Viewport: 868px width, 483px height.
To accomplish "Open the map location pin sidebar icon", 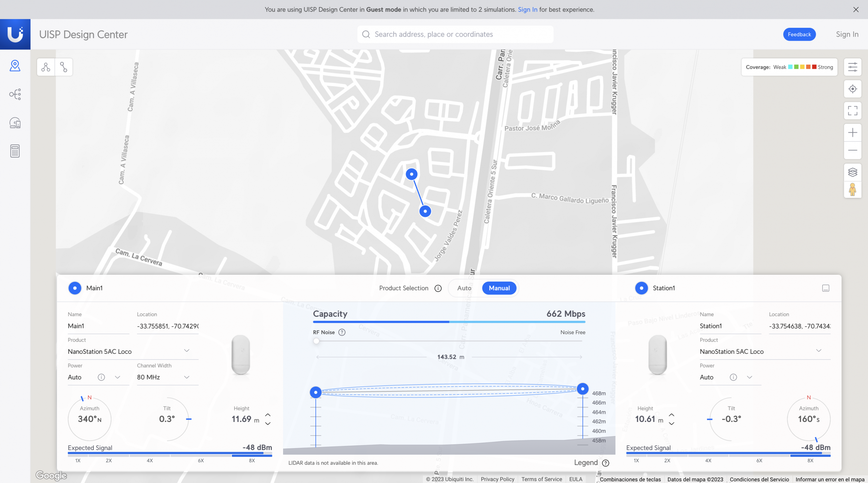I will [x=15, y=66].
